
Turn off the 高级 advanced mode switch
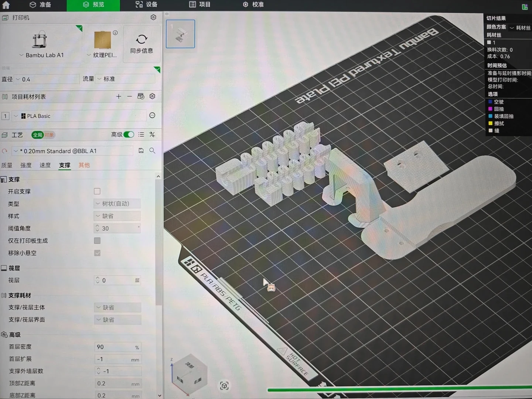click(x=129, y=134)
